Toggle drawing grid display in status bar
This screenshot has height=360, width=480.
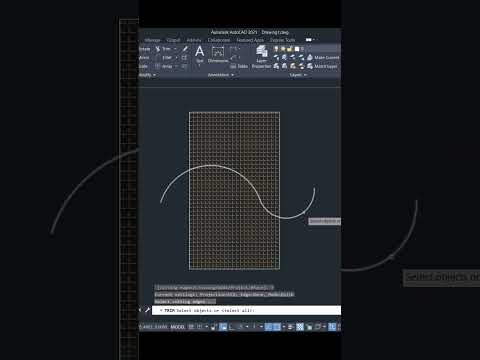[191, 327]
